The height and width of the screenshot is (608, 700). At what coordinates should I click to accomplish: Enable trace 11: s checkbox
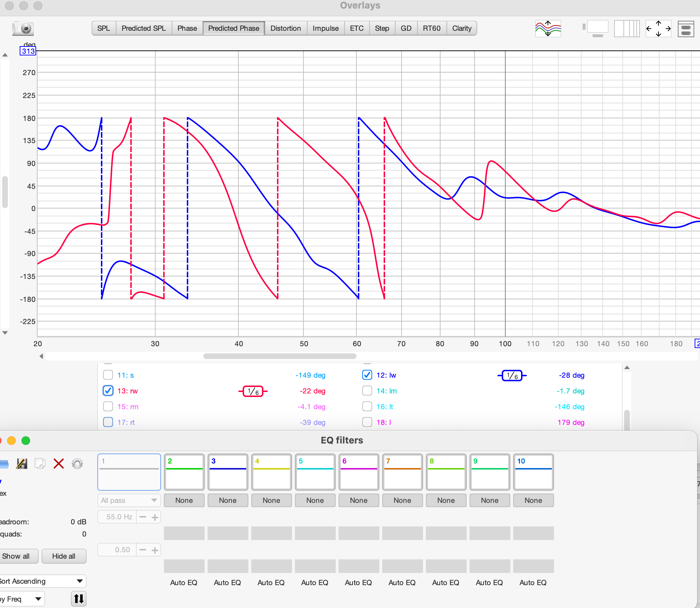pyautogui.click(x=108, y=375)
